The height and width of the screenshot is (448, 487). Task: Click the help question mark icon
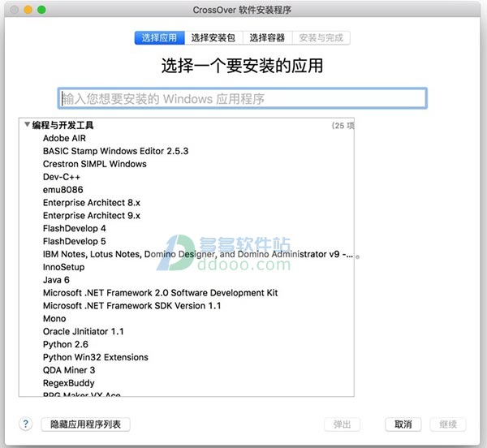[26, 424]
